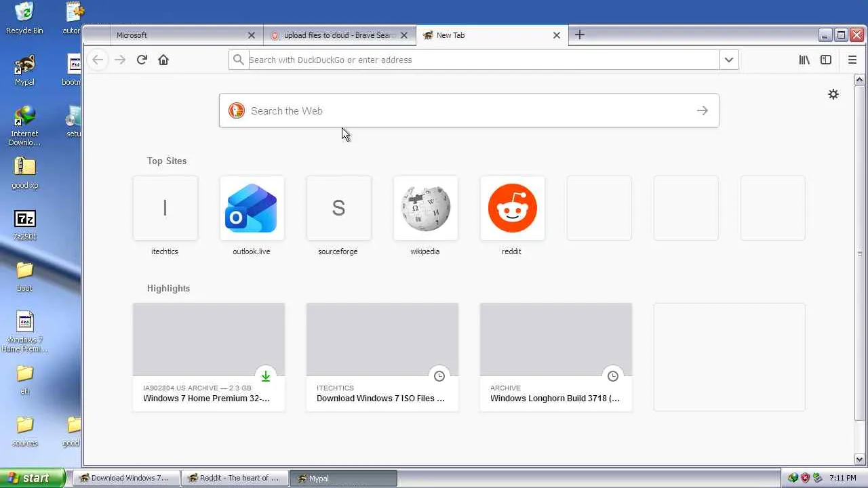This screenshot has width=868, height=488.
Task: Open the hamburger application menu
Action: [852, 60]
